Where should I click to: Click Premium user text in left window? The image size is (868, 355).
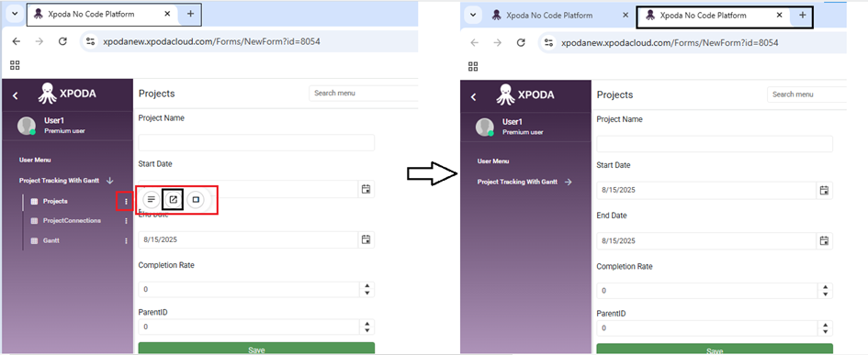point(65,131)
